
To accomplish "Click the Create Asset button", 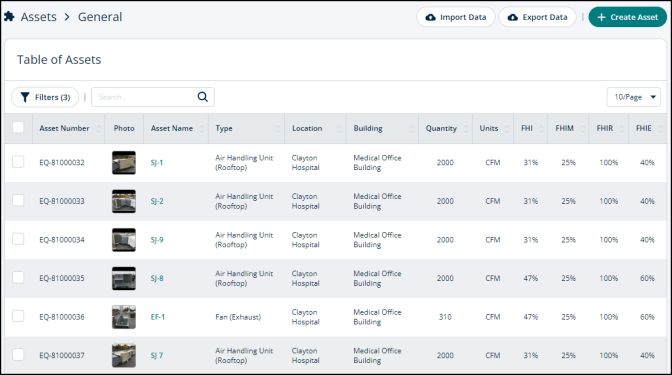I will tap(627, 17).
